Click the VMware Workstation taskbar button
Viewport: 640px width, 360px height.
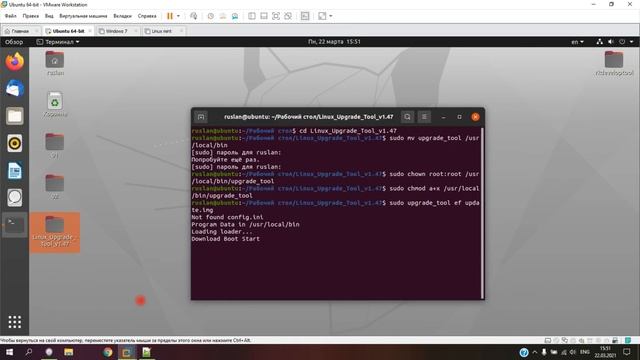(x=127, y=352)
